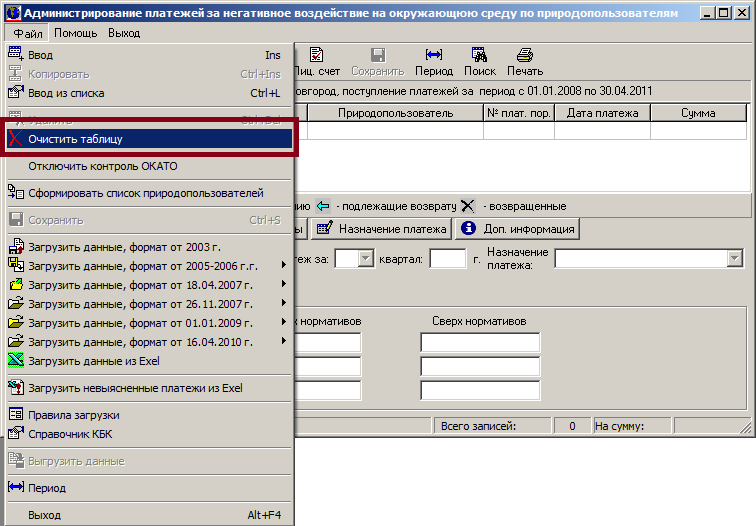The width and height of the screenshot is (756, 526).
Task: Choose Сформировать список природопользователей
Action: click(146, 193)
